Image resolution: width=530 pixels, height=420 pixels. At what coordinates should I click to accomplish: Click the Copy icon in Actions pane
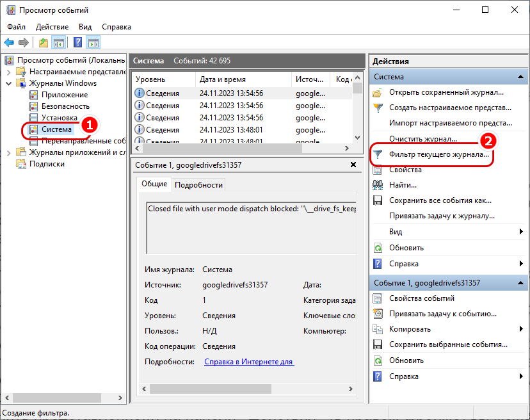pos(378,329)
